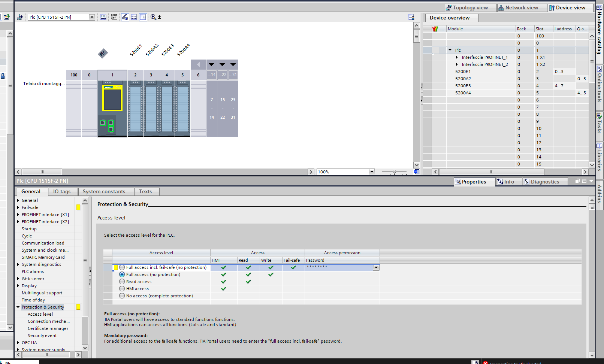604x364 pixels.
Task: Click the device data panel icon above the rack scrollbar
Action: [411, 17]
